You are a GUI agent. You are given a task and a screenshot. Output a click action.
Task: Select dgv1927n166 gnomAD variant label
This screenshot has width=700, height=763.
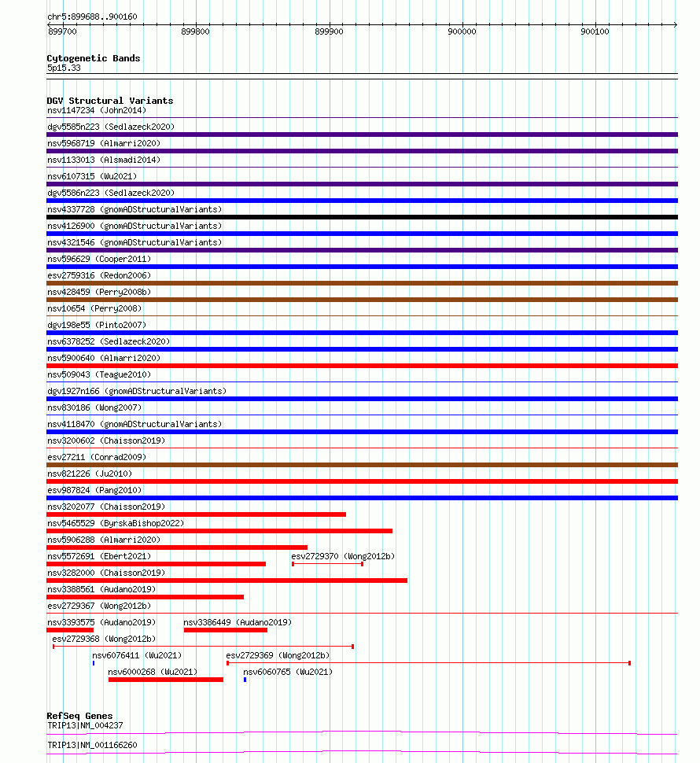137,392
